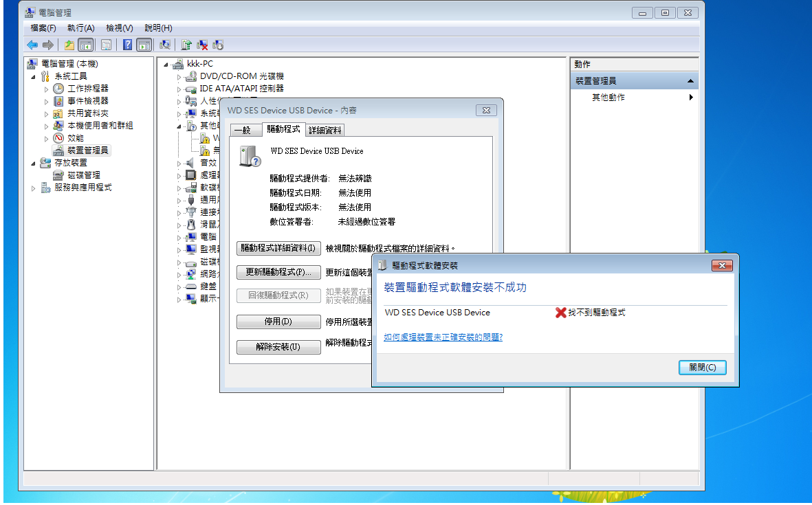Image resolution: width=812 pixels, height=505 pixels.
Task: Expand the 服務與應用程式 node arrow
Action: (x=33, y=188)
